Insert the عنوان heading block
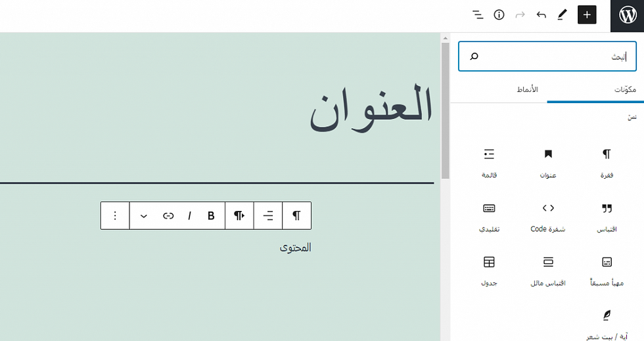This screenshot has width=644, height=341. pos(548,162)
